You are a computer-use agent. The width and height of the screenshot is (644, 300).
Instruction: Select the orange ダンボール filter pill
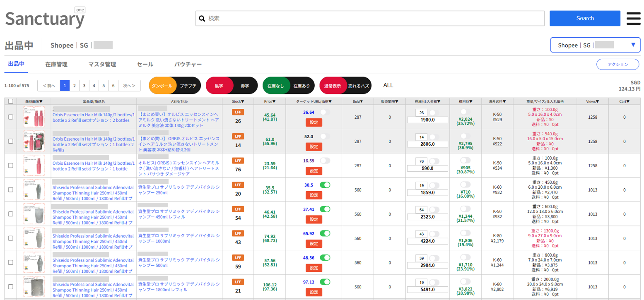pyautogui.click(x=162, y=86)
